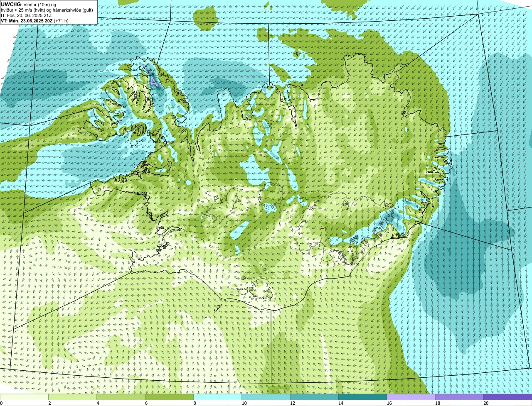
Task: Click the legend line starting "hviður > 25 m/s"
Action: 47,10
